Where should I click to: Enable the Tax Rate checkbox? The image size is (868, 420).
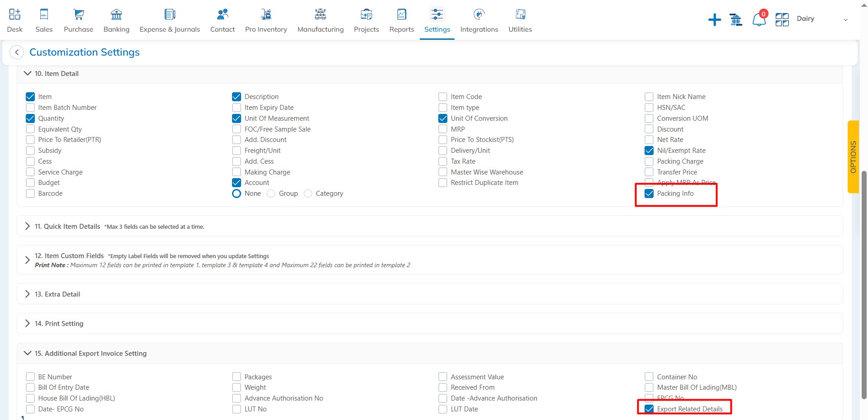pos(443,161)
